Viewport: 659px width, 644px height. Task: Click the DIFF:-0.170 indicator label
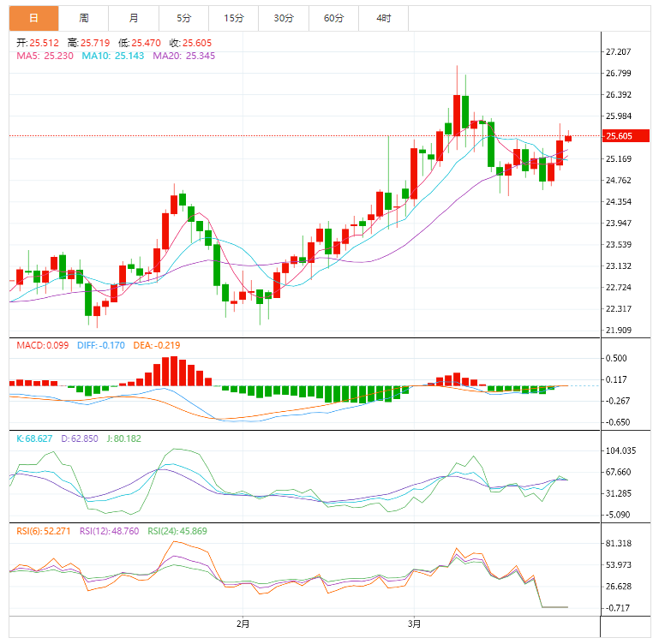101,345
